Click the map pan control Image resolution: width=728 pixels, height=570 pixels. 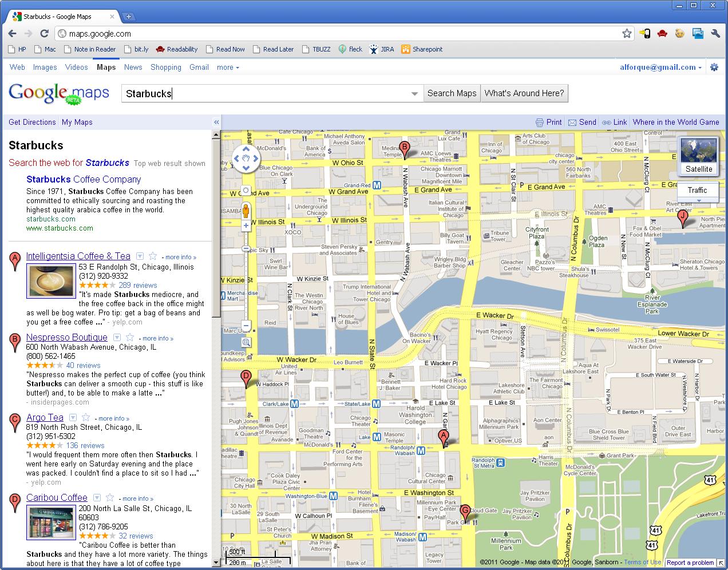[246, 159]
